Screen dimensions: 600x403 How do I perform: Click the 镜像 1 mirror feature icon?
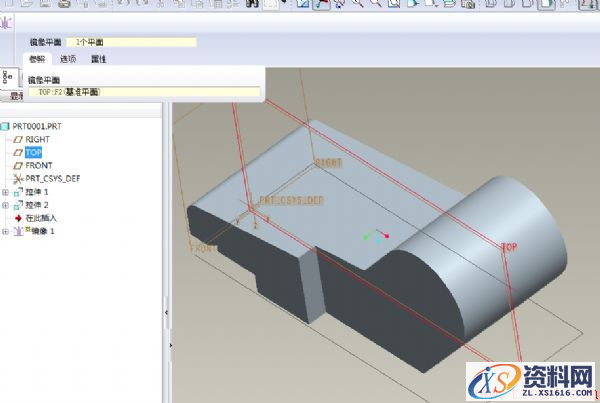point(18,230)
